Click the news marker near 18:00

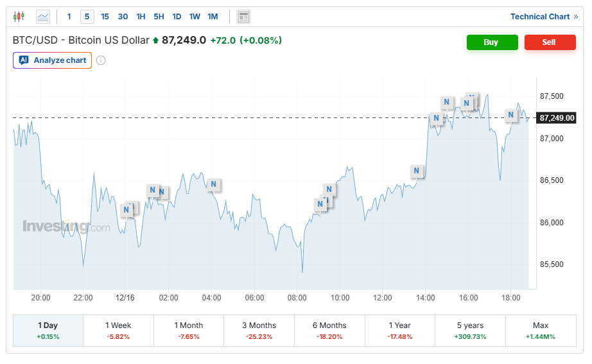pyautogui.click(x=511, y=115)
